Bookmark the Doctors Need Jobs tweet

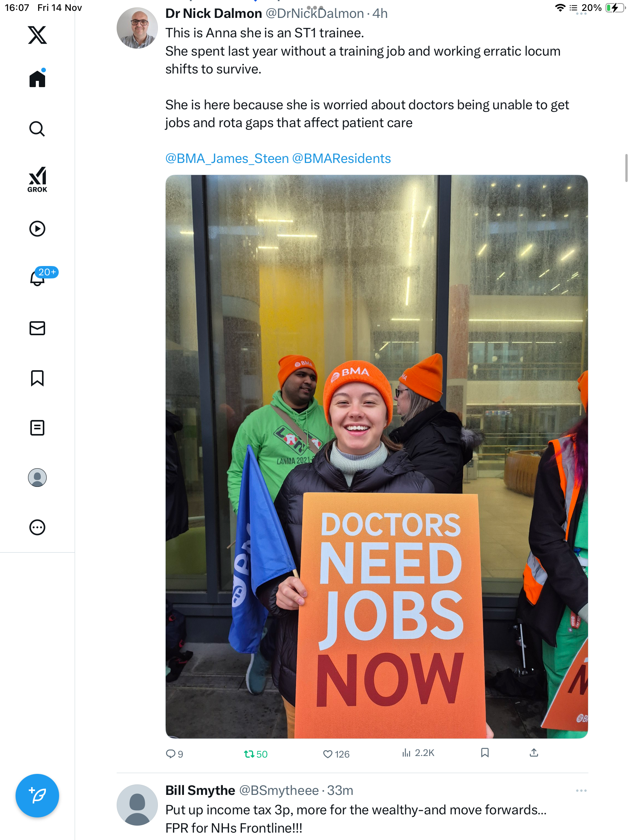(485, 753)
